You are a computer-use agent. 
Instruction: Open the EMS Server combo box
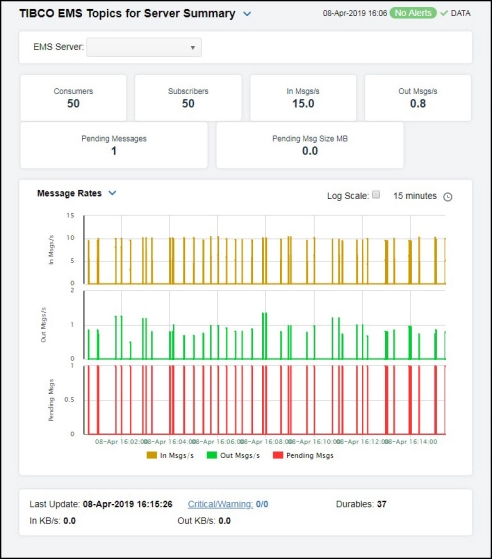point(144,47)
